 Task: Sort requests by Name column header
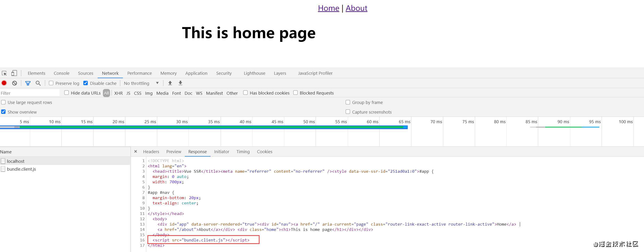coord(65,152)
